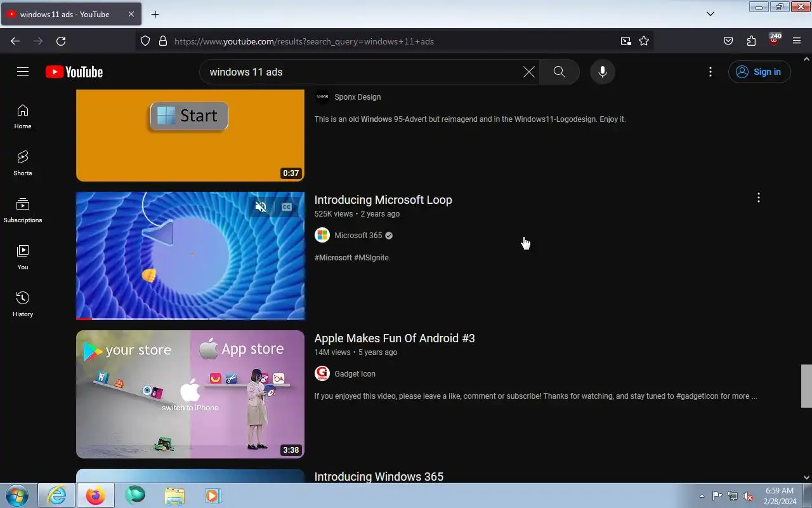Click the muted volume tray icon
Image resolution: width=812 pixels, height=508 pixels.
748,496
